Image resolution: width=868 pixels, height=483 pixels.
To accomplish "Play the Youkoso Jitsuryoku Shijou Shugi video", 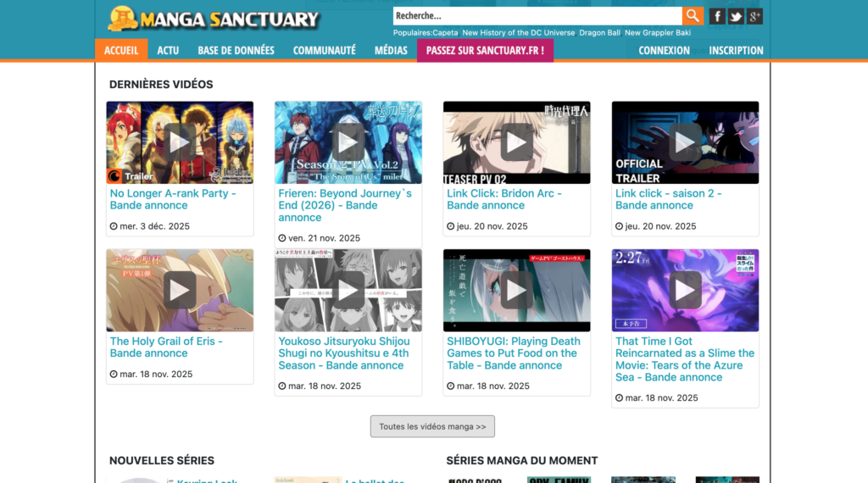I will coord(348,290).
